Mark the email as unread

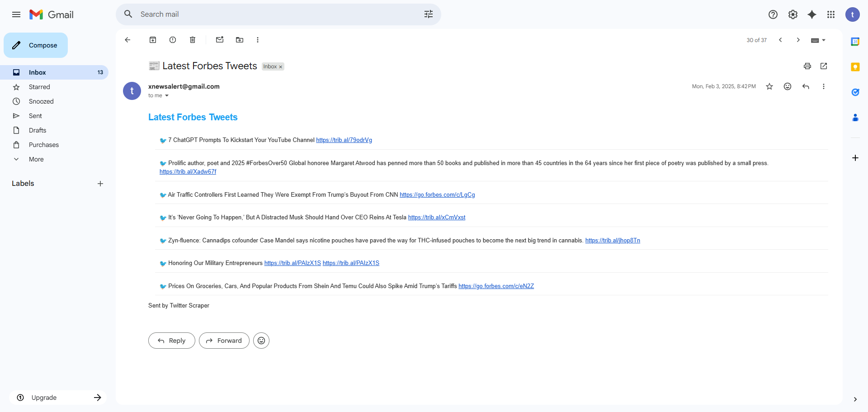220,40
